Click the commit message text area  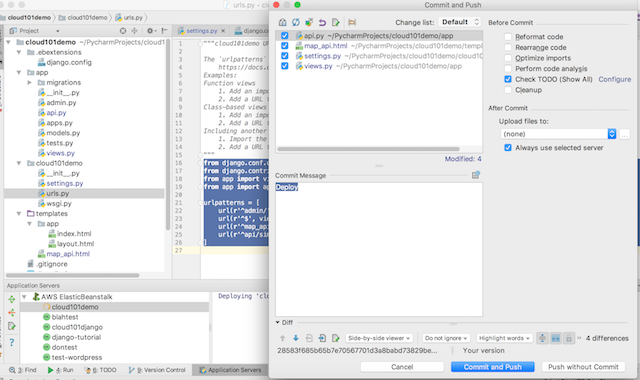[x=379, y=249]
